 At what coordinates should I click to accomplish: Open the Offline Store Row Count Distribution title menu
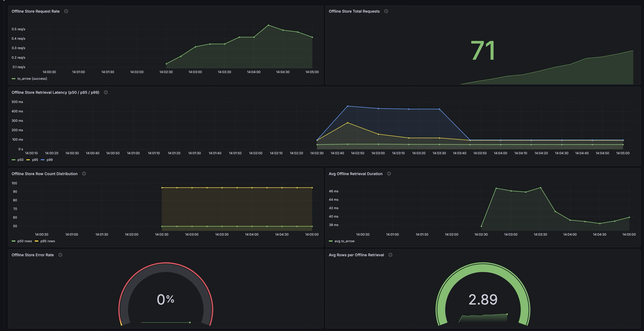[45, 174]
